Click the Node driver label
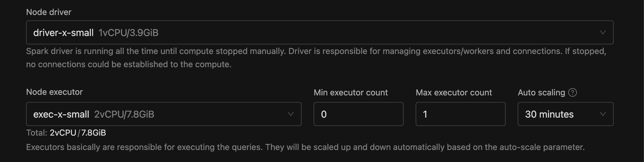 (x=49, y=12)
